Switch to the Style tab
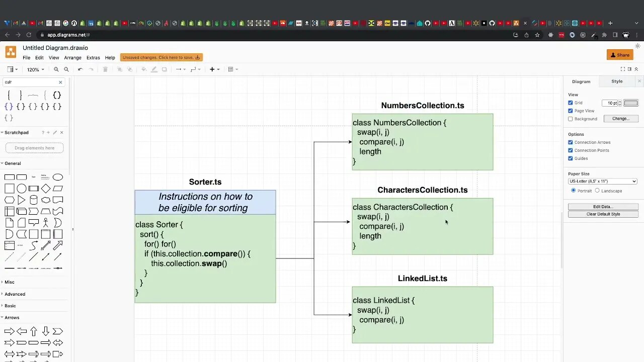644x362 pixels. coord(617,81)
